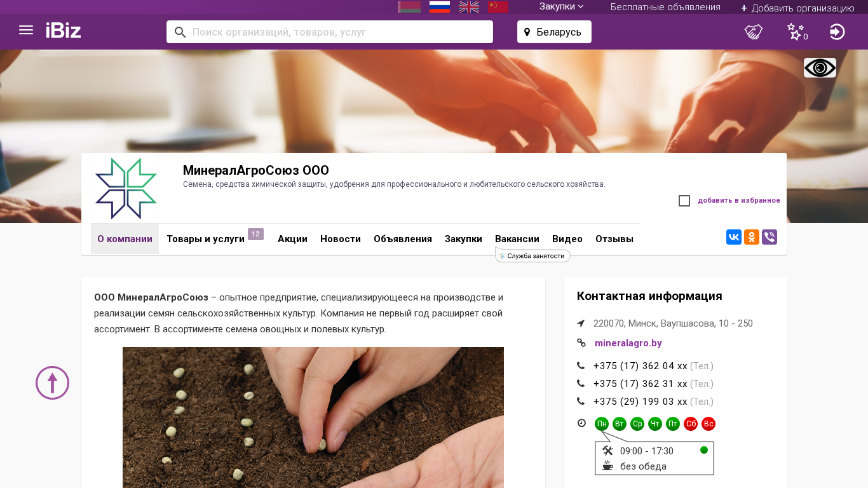Open the Новости tab

pos(341,239)
